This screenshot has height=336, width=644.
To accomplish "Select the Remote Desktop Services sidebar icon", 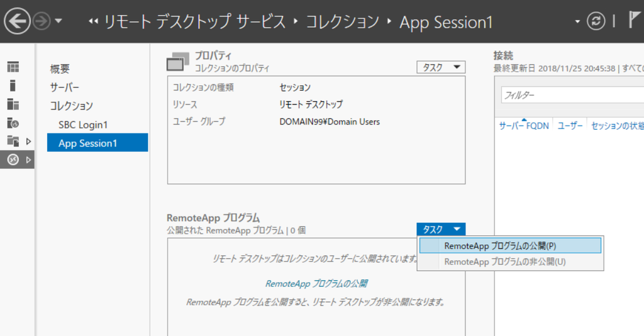I will pos(13,160).
